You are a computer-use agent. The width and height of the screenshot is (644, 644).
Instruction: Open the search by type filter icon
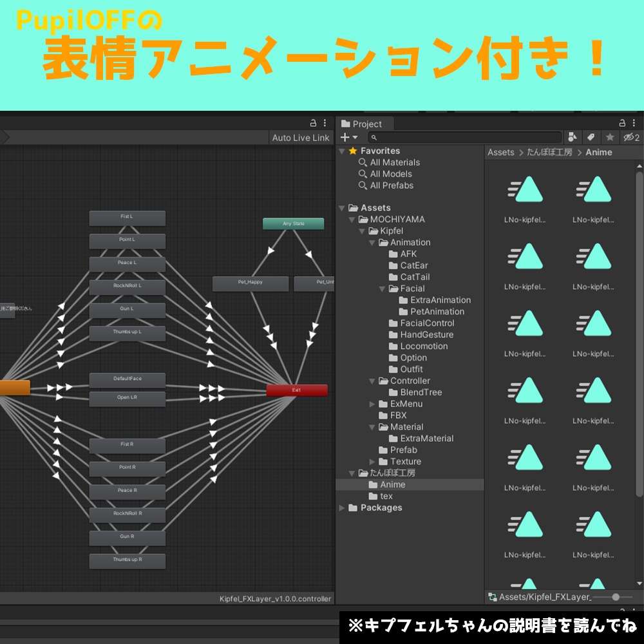point(573,137)
